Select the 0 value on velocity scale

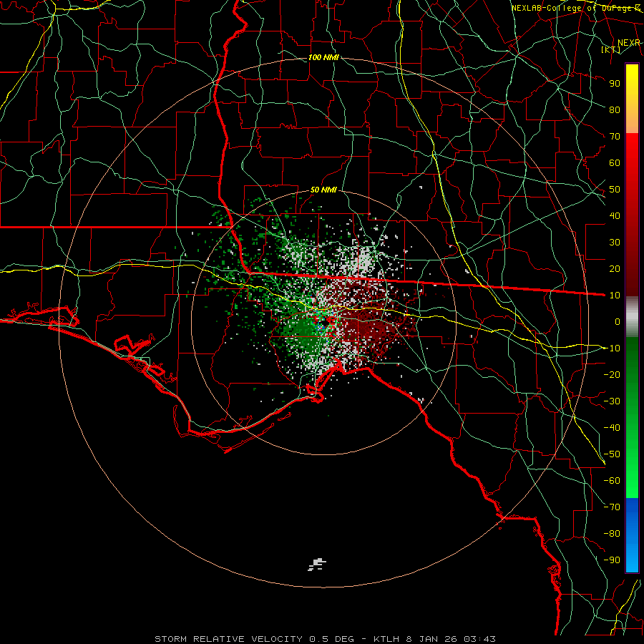[618, 322]
